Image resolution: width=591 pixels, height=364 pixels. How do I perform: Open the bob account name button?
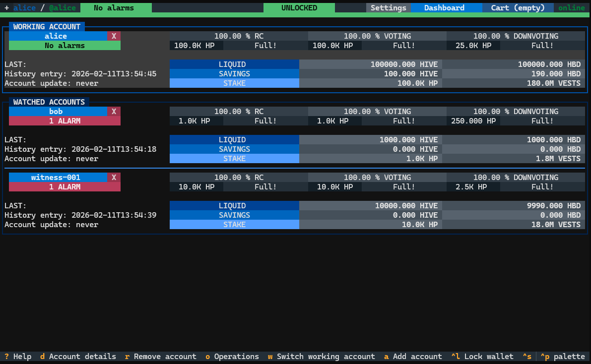[x=58, y=111]
